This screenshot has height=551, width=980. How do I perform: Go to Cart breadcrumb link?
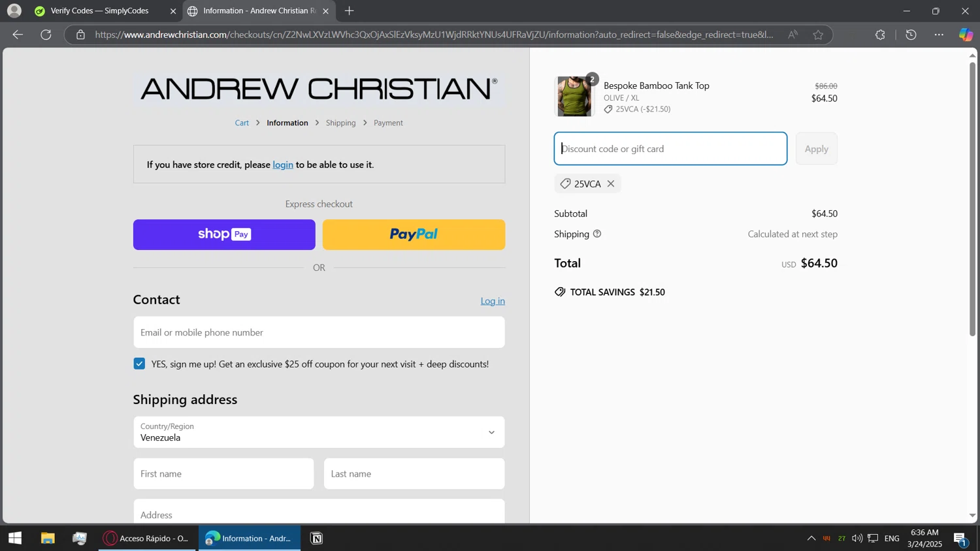tap(242, 123)
